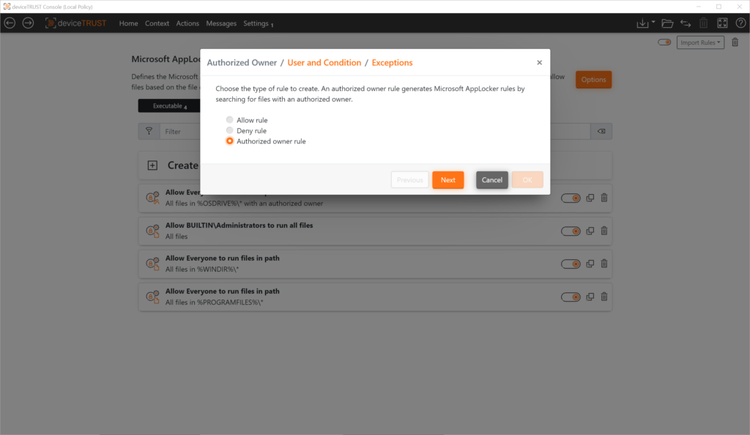The width and height of the screenshot is (750, 435).
Task: Click the save/download policy icon
Action: click(642, 23)
